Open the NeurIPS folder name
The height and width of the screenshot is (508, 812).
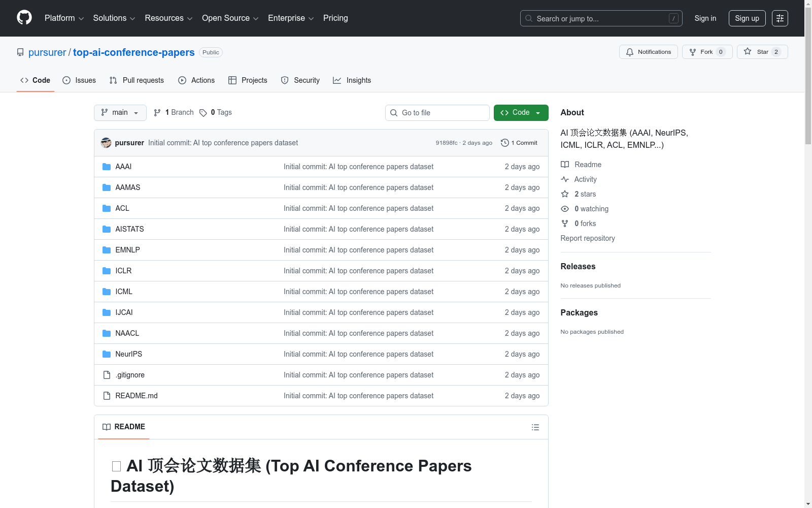(129, 354)
